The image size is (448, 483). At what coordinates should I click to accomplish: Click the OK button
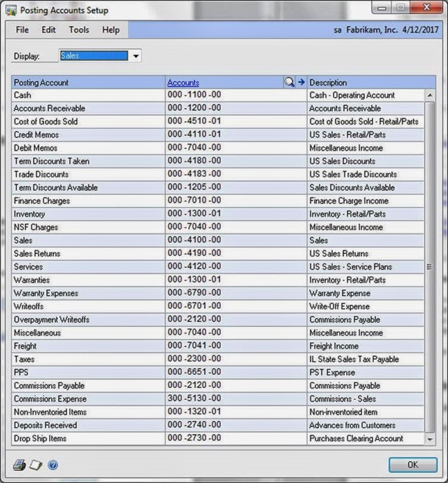[x=412, y=465]
